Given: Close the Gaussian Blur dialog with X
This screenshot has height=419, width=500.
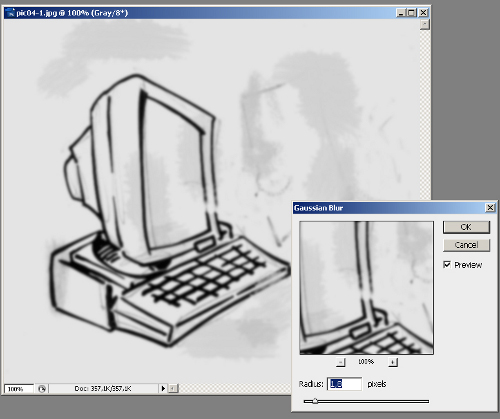Looking at the screenshot, I should (490, 208).
